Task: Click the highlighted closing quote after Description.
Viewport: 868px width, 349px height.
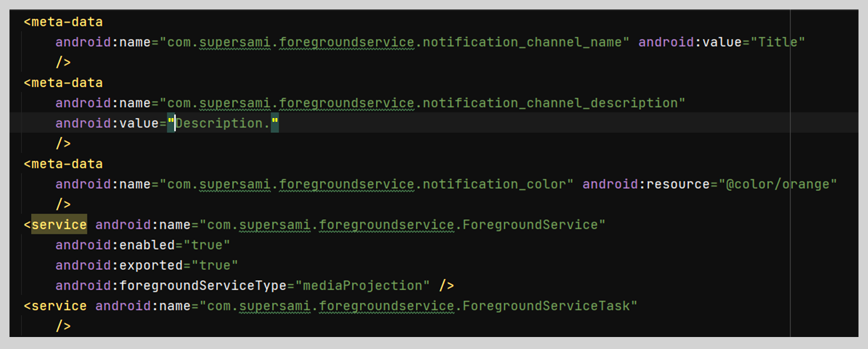Action: (274, 123)
